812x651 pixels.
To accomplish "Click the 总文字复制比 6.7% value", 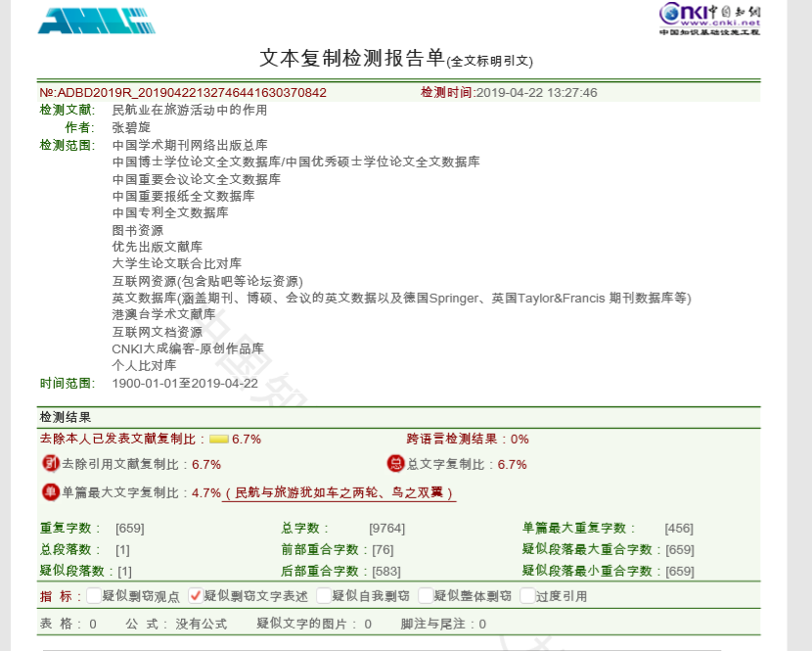I will tap(512, 464).
